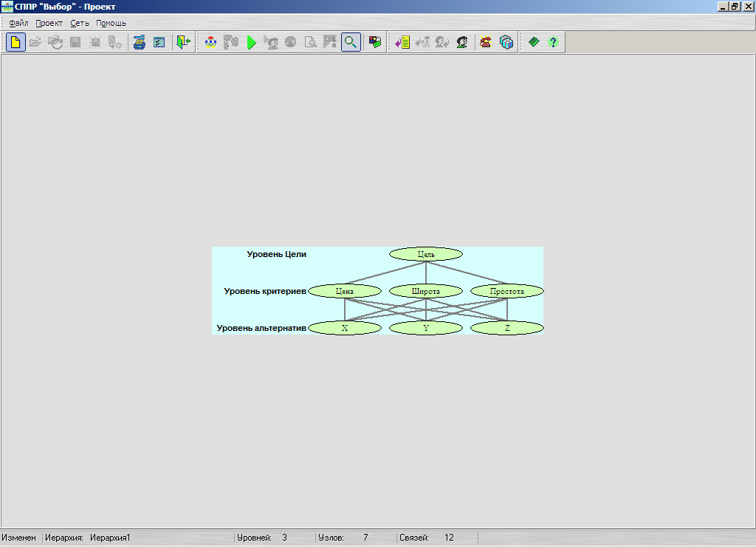Minimize the СППР Выбор window

724,7
